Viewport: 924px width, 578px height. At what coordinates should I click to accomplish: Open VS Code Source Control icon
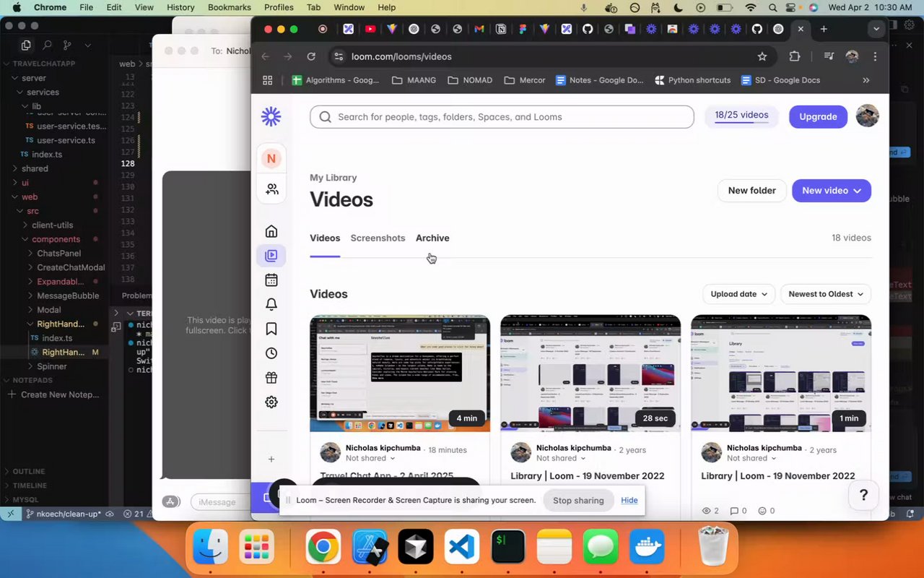tap(68, 45)
